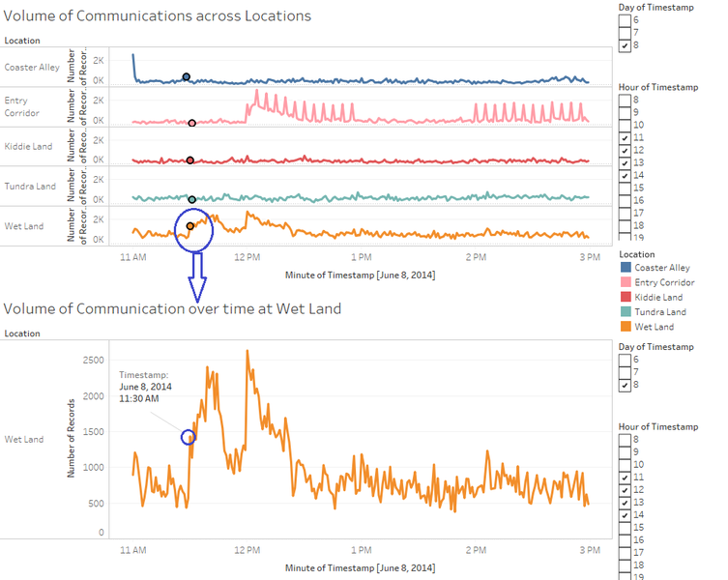Viewport: 728px width, 580px height.
Task: Click upper chart 'Minute of Timestamp [June 8, 2014]' label
Action: 360,275
